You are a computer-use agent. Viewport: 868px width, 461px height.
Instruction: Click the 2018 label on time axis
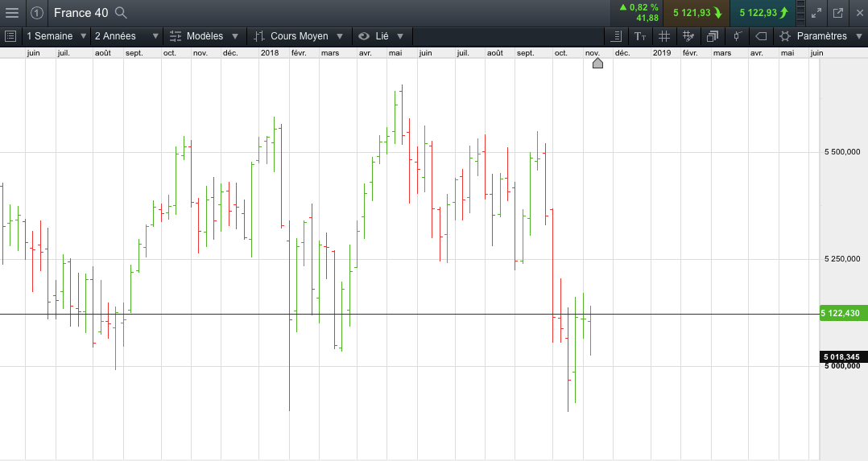click(270, 53)
